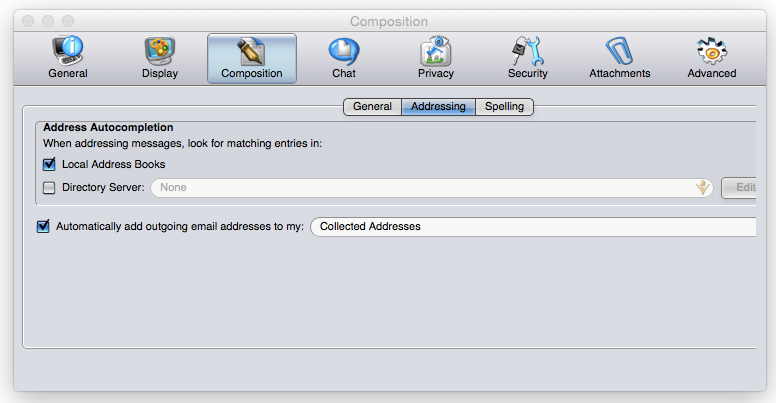Close the Composition preferences window
776x403 pixels.
point(28,21)
